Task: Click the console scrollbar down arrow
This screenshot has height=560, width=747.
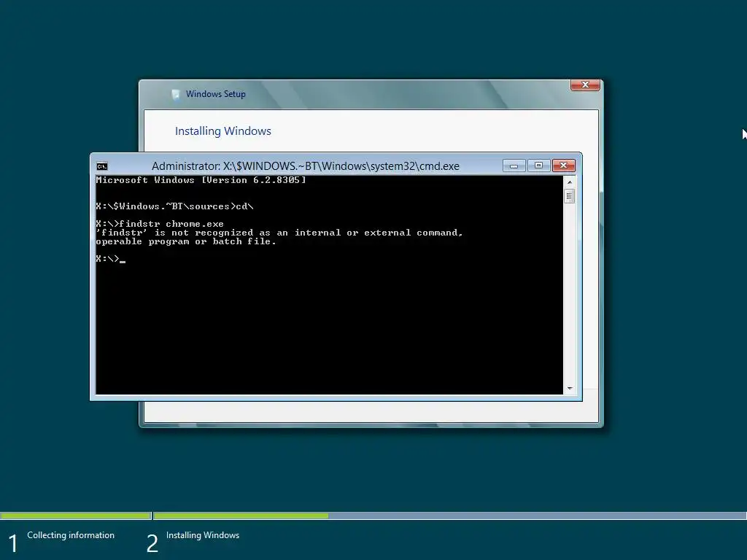Action: pos(569,389)
